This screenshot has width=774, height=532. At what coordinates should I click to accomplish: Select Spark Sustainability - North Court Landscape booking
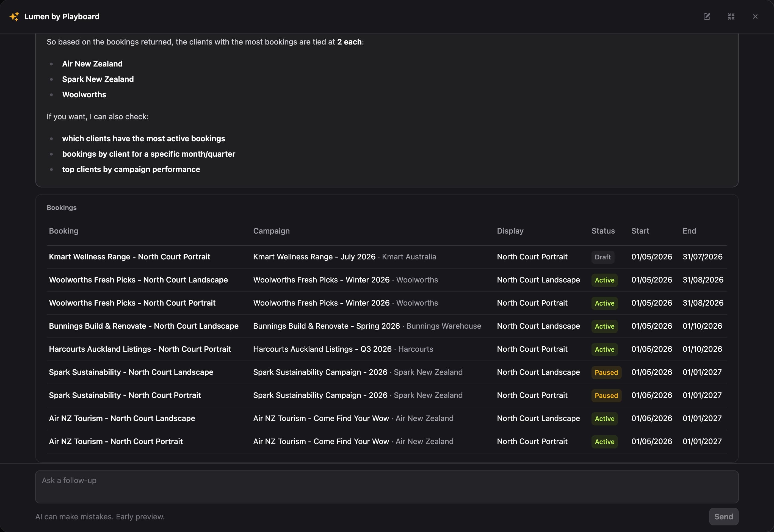click(131, 372)
